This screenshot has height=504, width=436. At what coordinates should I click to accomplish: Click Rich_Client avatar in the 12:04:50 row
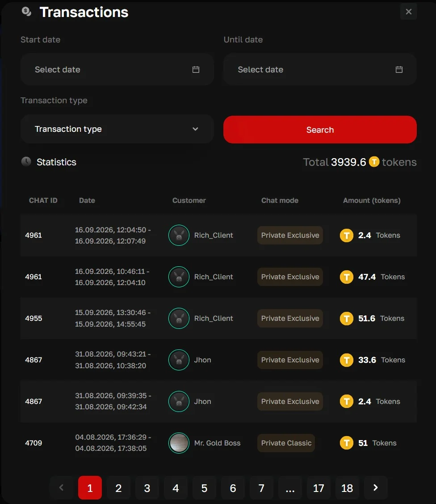(179, 235)
